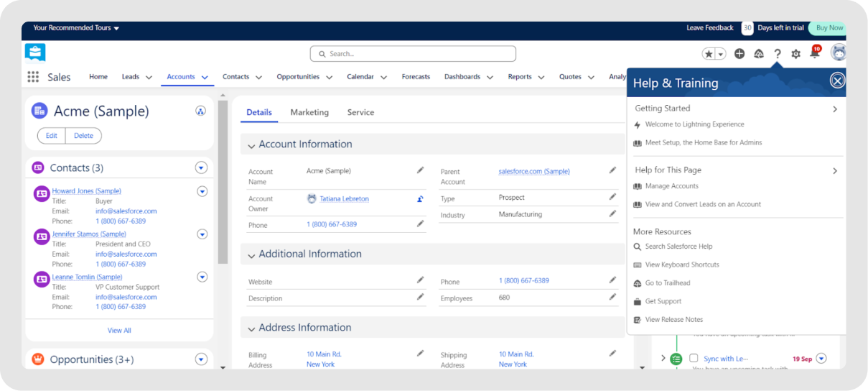Viewport: 868px width, 391px height.
Task: Open the Notifications bell icon
Action: [x=815, y=52]
